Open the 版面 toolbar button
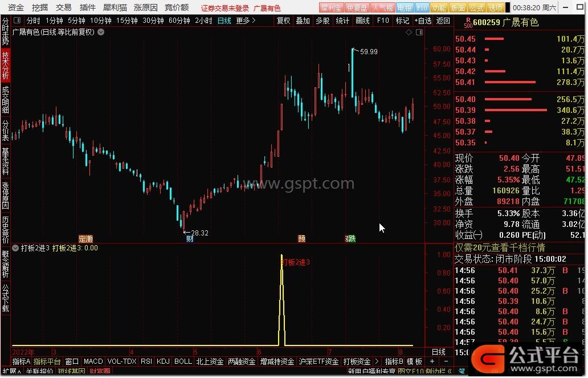Viewport: 588px width, 378px height. tap(458, 7)
